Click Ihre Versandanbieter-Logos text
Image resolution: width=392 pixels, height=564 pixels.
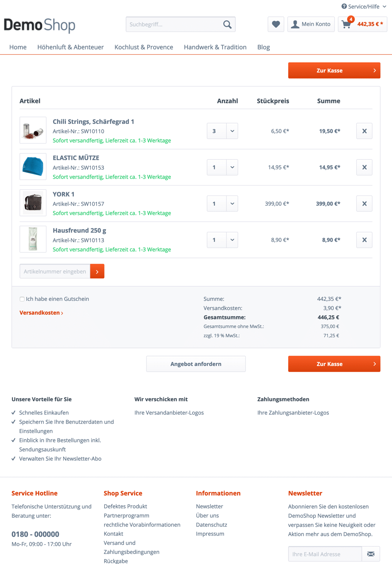[x=169, y=413]
